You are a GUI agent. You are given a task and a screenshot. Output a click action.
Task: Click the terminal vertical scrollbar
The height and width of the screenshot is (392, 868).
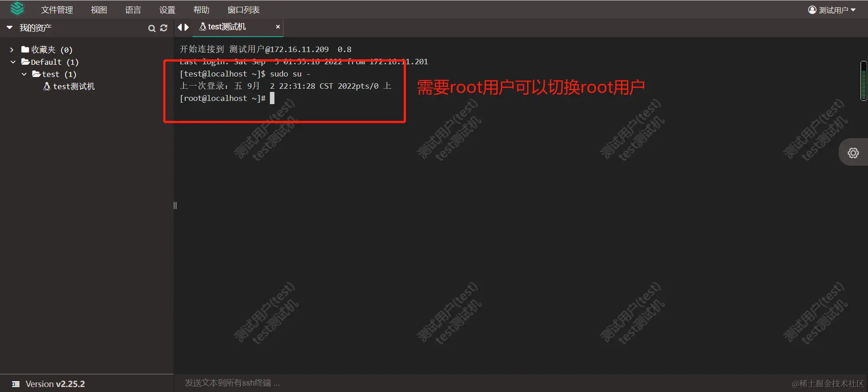[863, 81]
